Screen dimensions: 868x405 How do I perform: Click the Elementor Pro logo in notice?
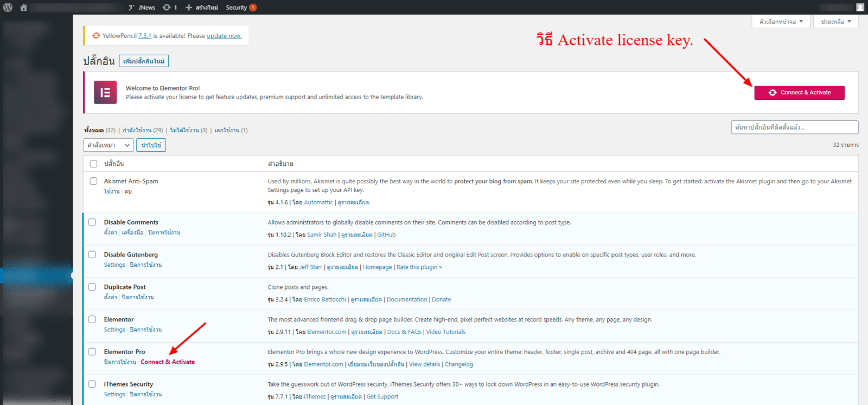click(x=105, y=92)
